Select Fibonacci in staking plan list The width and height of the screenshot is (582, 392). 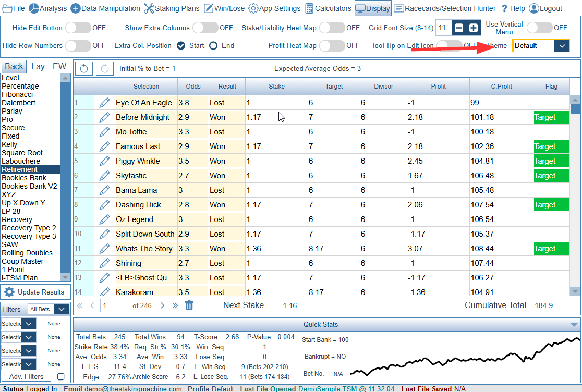[17, 94]
